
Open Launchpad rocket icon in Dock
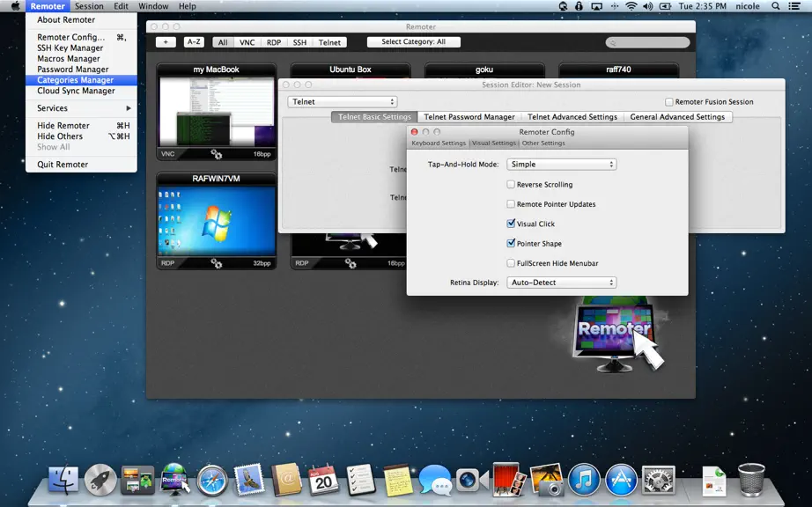pyautogui.click(x=100, y=480)
